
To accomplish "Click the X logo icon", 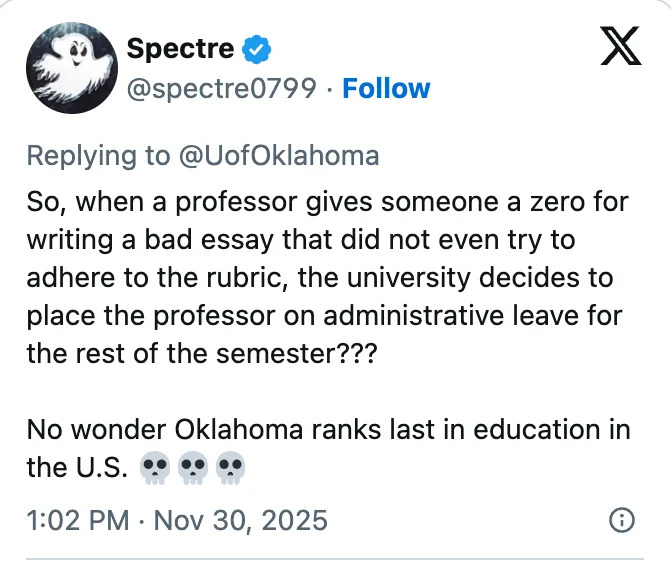I will (x=620, y=47).
